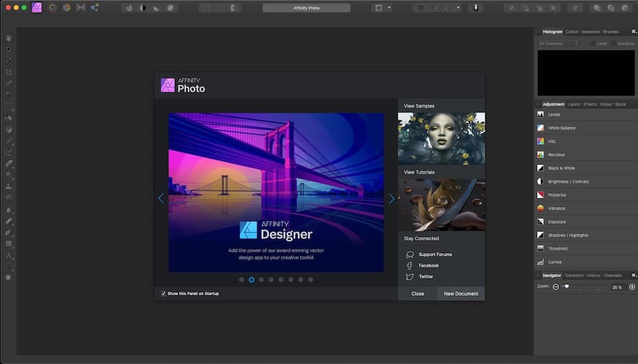Click the Close button in welcome panel
The image size is (638, 364).
tap(418, 294)
